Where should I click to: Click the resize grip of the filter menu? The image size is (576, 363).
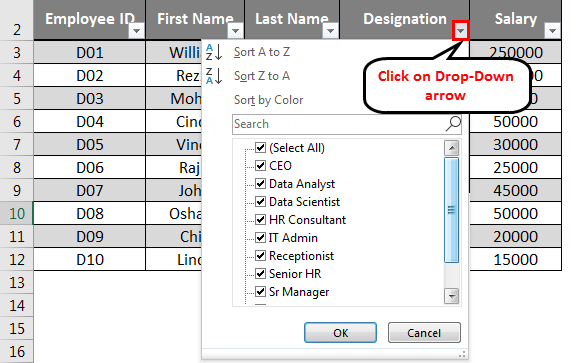[462, 354]
